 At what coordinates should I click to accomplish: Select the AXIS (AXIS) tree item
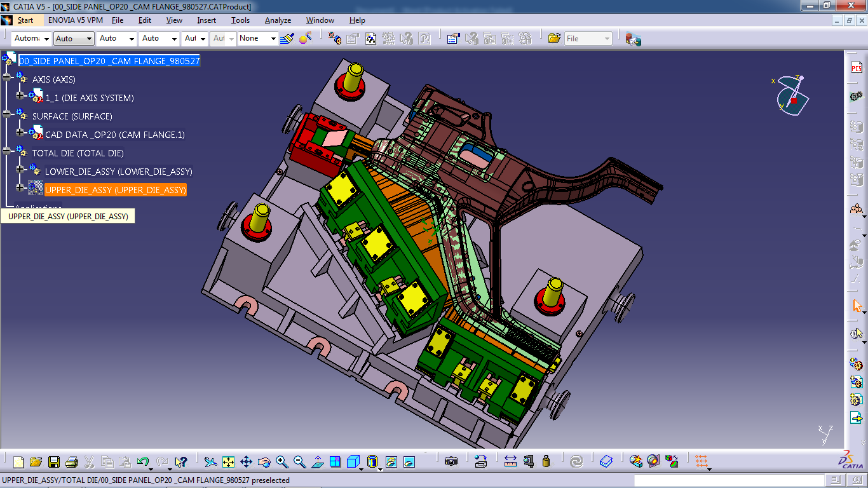[53, 79]
